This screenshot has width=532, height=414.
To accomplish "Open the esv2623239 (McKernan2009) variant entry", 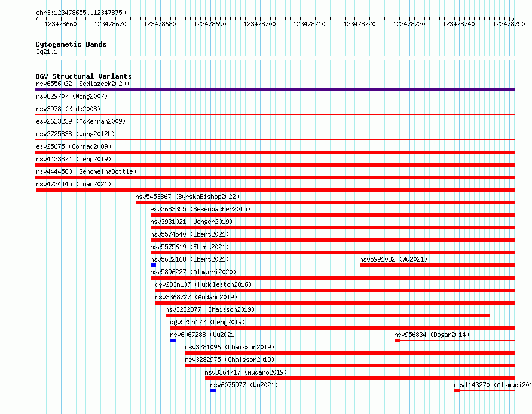I will click(81, 121).
